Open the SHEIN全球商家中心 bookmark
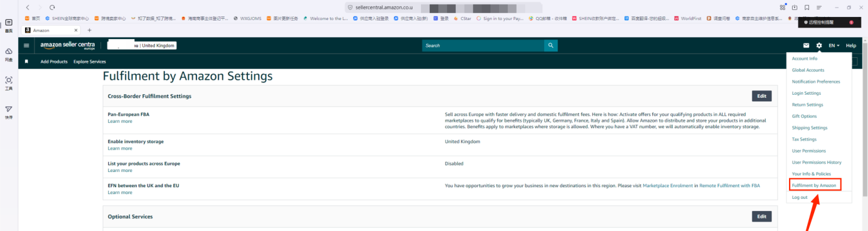Viewport: 868px width, 231px height. point(67,19)
